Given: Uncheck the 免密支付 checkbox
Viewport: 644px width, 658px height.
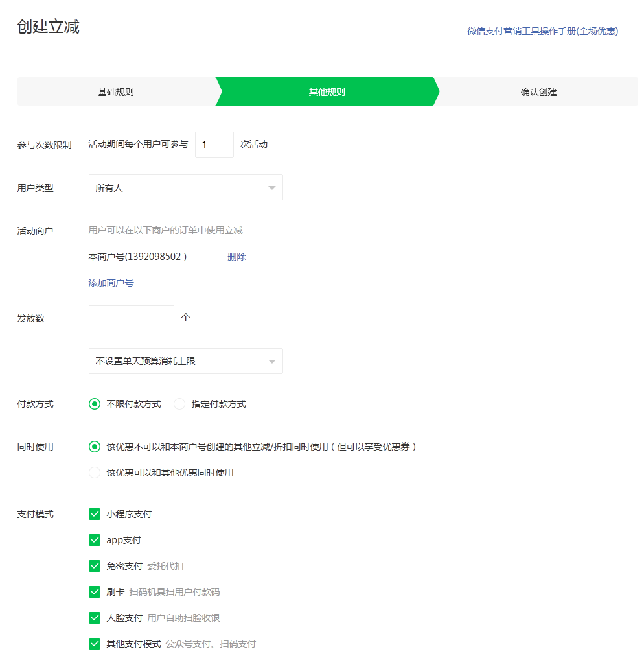Looking at the screenshot, I should [95, 566].
